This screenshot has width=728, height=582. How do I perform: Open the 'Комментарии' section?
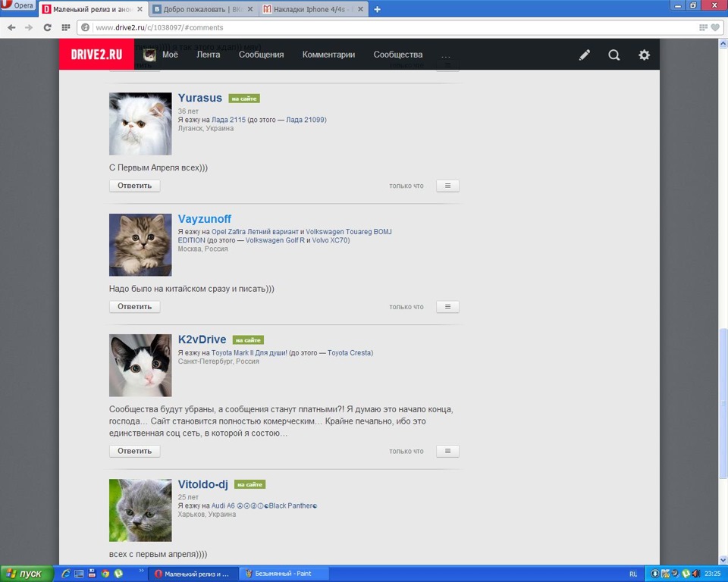[x=328, y=55]
